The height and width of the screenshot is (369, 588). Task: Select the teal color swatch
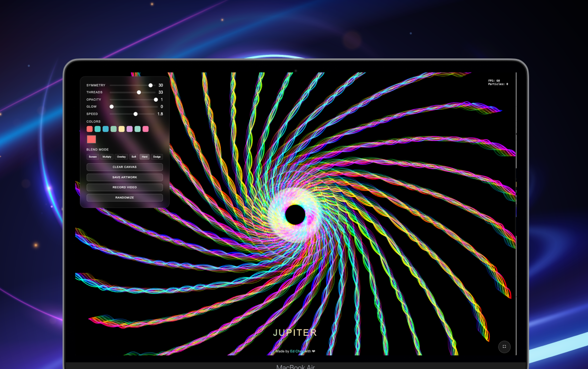(98, 129)
